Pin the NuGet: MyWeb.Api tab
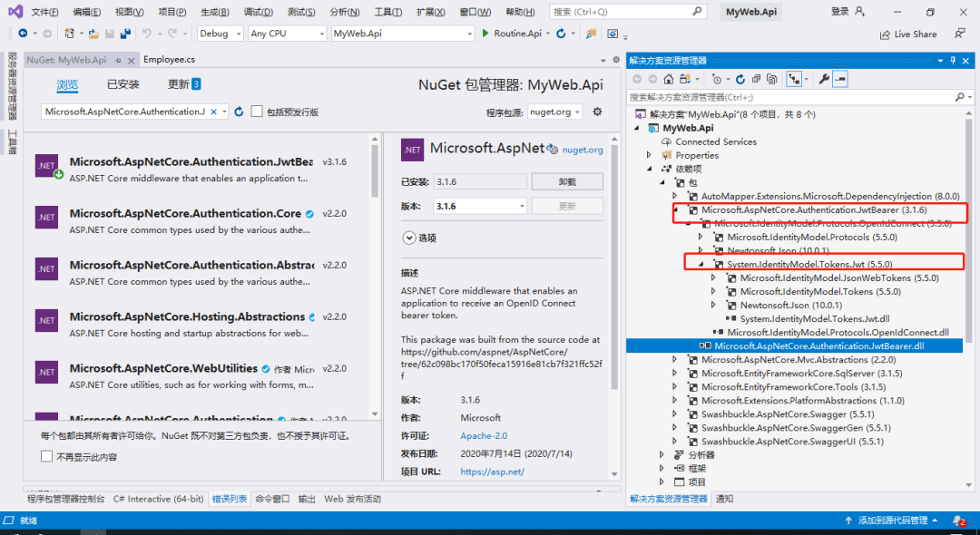980x535 pixels. [x=118, y=61]
